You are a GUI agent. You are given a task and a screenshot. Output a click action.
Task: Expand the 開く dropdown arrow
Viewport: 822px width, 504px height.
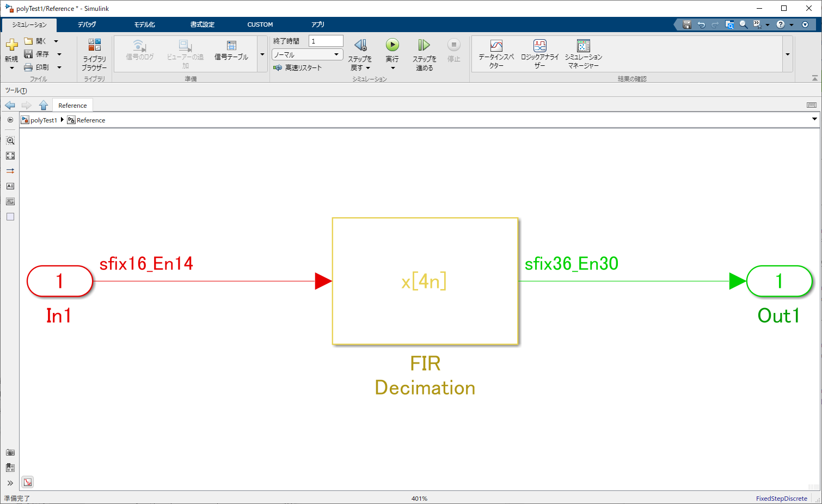coord(56,41)
